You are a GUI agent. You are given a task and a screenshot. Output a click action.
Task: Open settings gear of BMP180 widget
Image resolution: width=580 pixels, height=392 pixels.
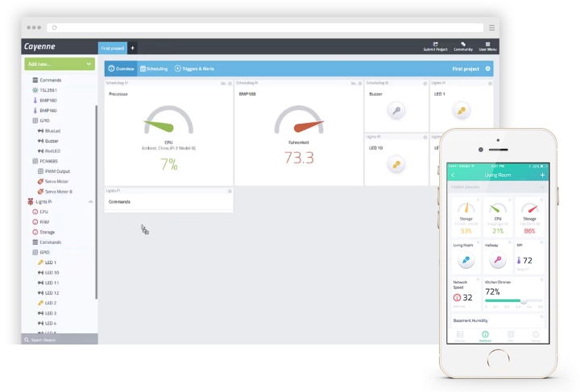(x=360, y=84)
